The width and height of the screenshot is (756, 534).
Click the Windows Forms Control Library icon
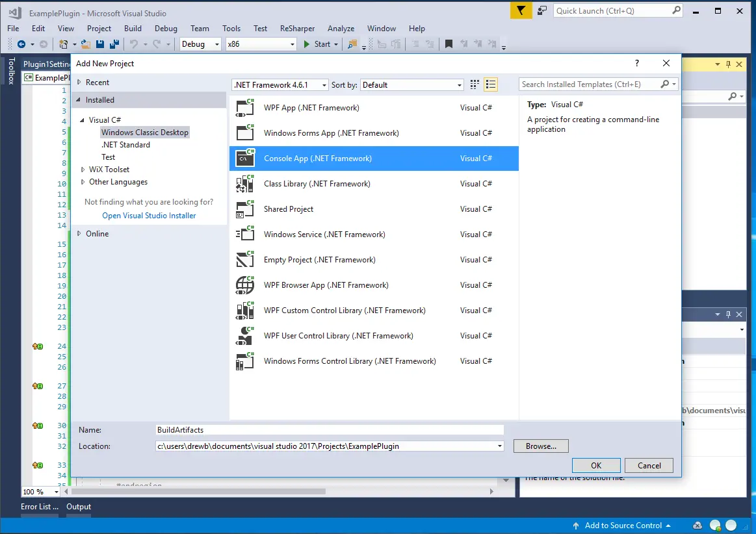(245, 361)
